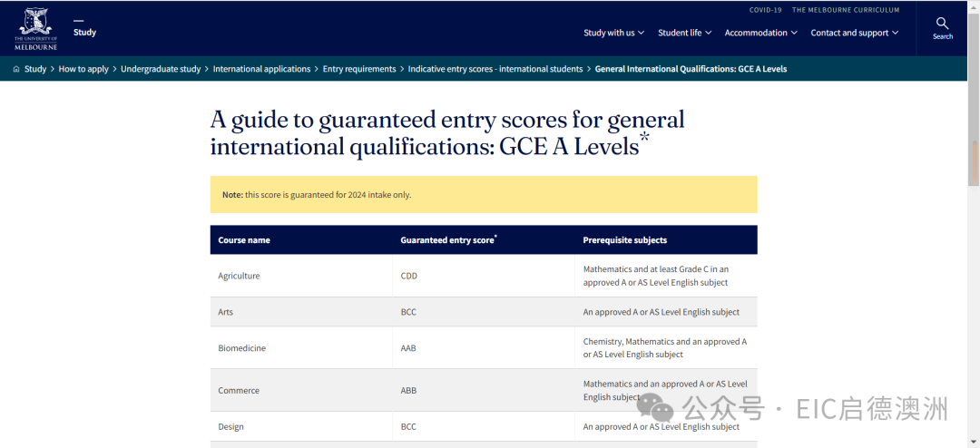Select the Biomedicine table row

[483, 348]
